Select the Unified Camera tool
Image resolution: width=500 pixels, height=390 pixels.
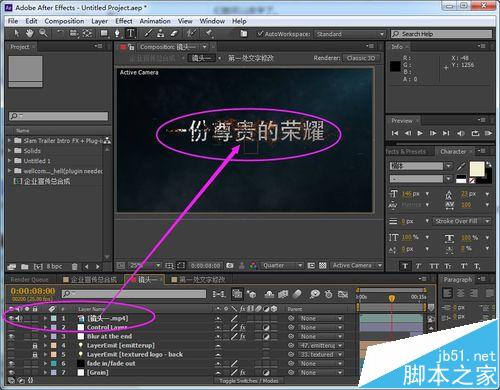[74, 33]
